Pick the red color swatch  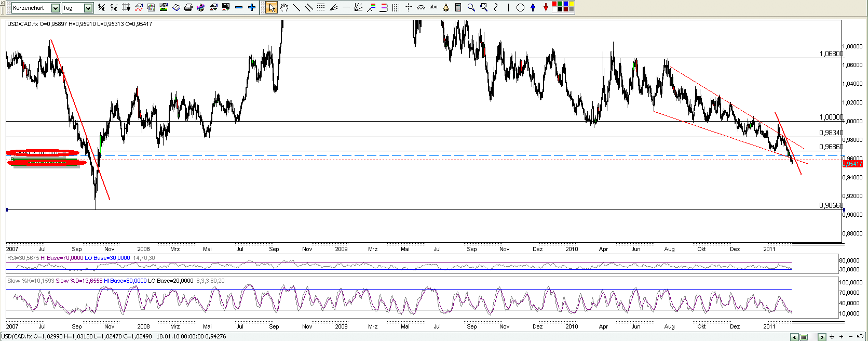[554, 5]
